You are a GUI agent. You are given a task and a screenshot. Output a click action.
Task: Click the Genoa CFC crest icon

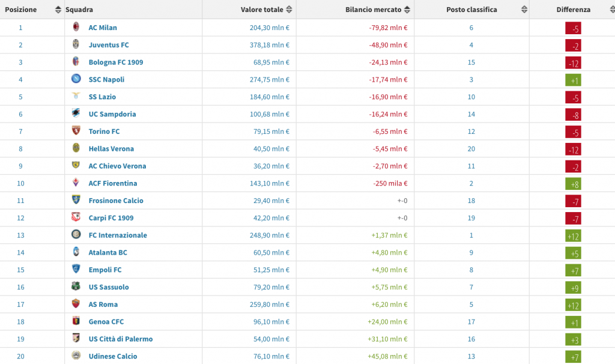(76, 321)
